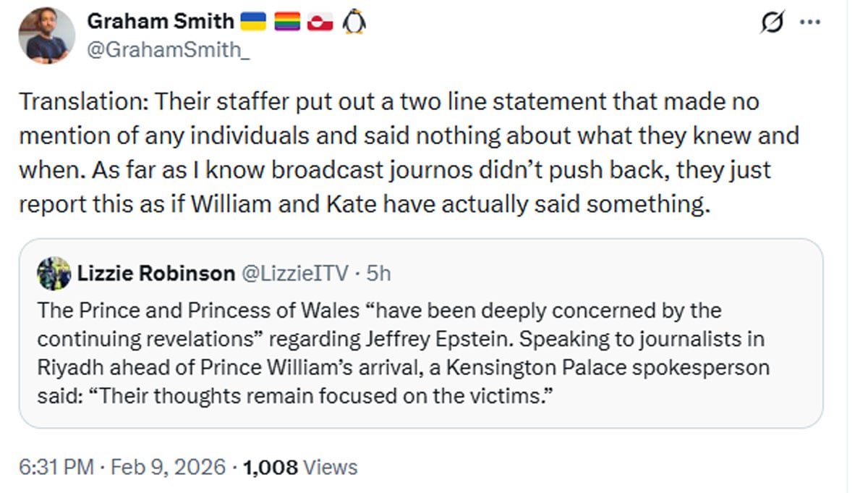Expand options via the three-dot ellipsis
Screen dimensions: 868x493
point(810,22)
